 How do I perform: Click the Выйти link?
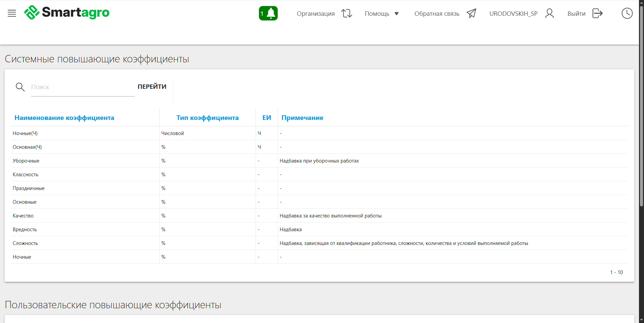[576, 14]
